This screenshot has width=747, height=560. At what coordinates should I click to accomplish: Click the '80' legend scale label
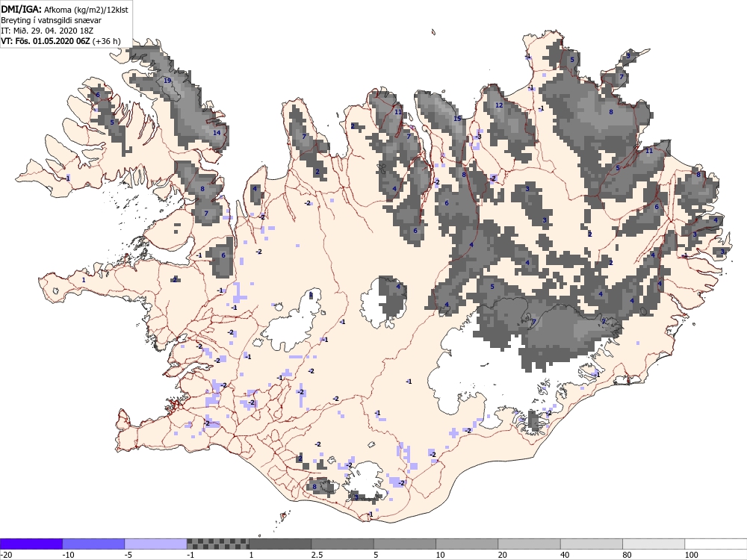tap(627, 555)
